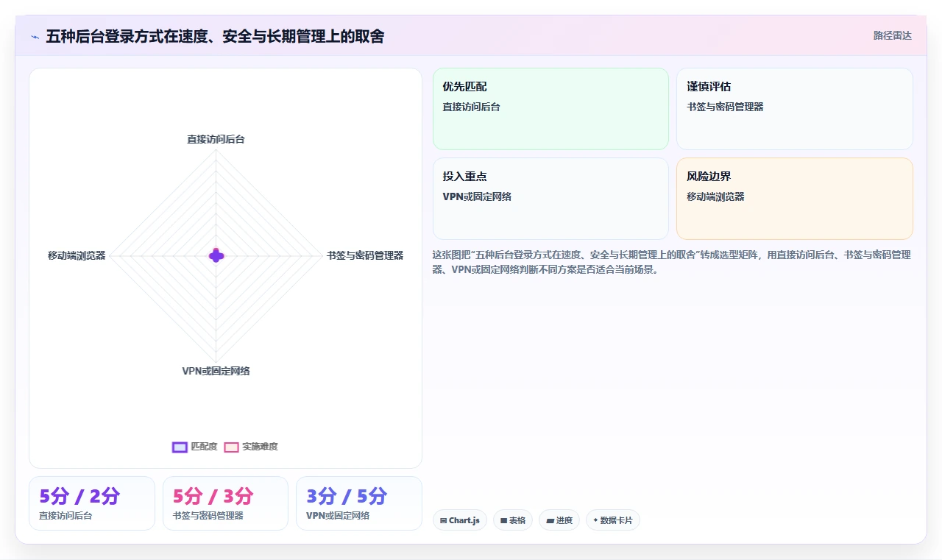This screenshot has width=942, height=560.
Task: Click the icon in the 表格 tag
Action: (503, 520)
